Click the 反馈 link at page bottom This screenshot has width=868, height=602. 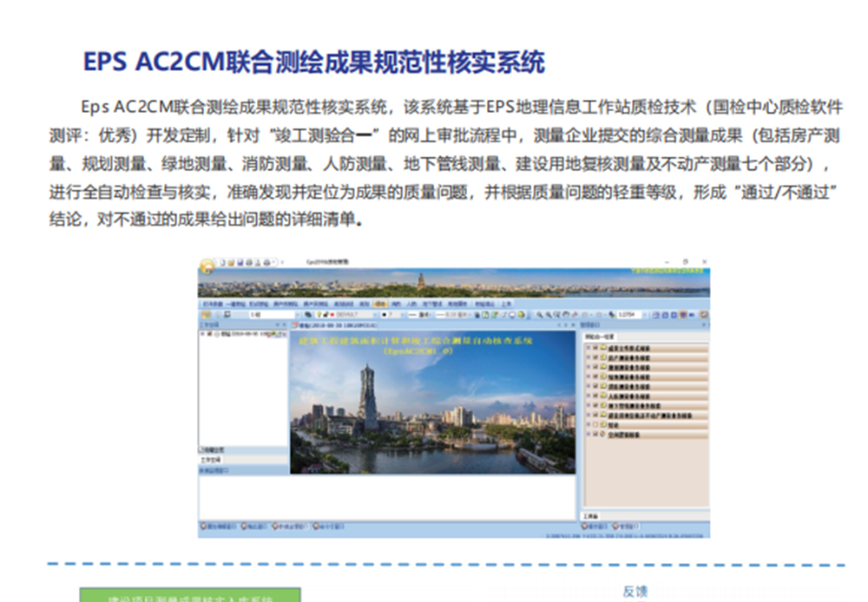[635, 592]
